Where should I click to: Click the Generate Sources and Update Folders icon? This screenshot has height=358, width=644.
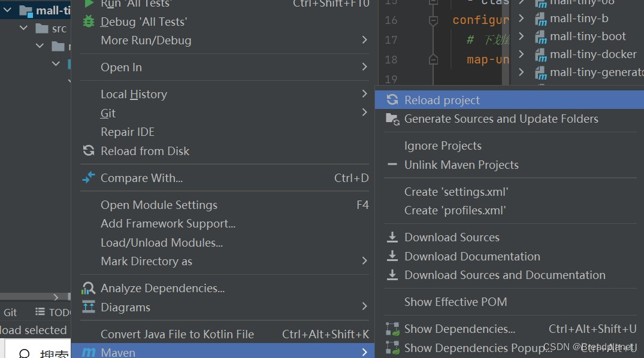tap(392, 119)
